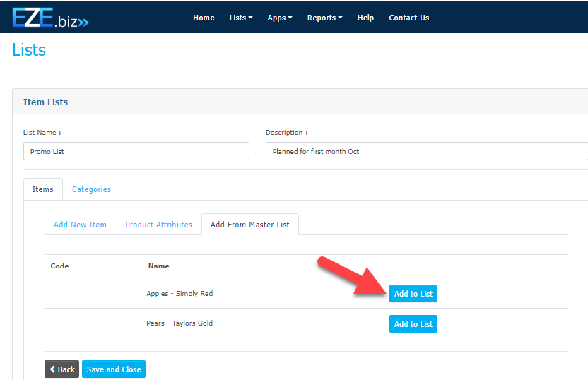This screenshot has width=588, height=380.
Task: Click the Name column header
Action: pos(158,266)
